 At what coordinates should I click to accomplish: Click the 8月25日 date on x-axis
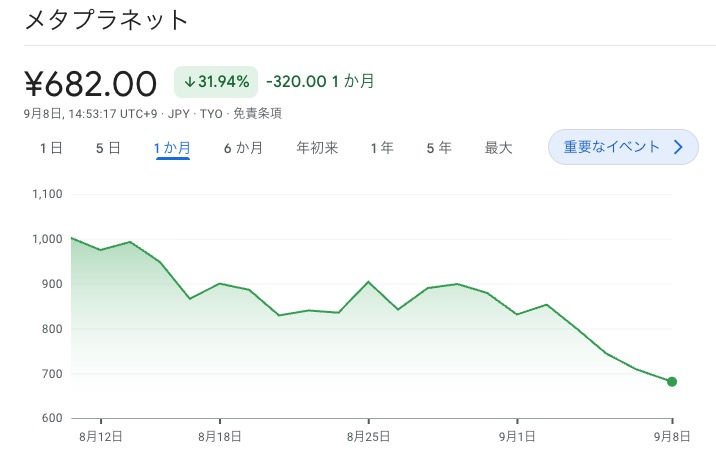point(369,437)
